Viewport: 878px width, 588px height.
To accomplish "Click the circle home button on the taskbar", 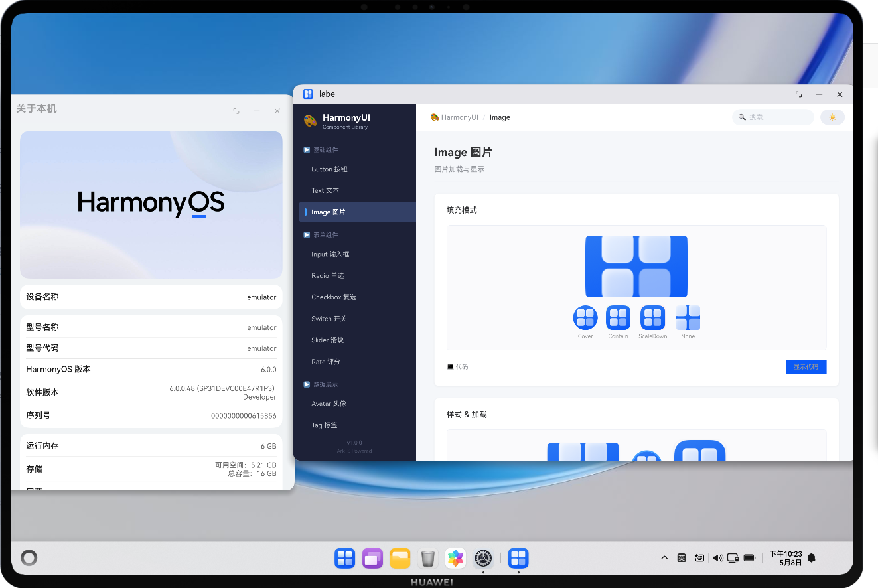I will pos(29,557).
